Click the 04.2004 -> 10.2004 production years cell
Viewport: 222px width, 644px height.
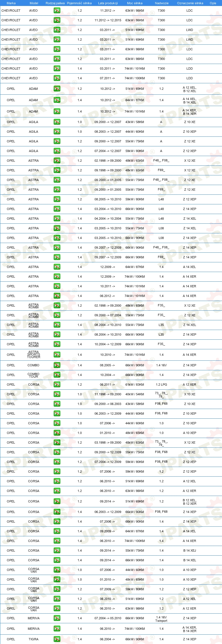[x=108, y=219]
